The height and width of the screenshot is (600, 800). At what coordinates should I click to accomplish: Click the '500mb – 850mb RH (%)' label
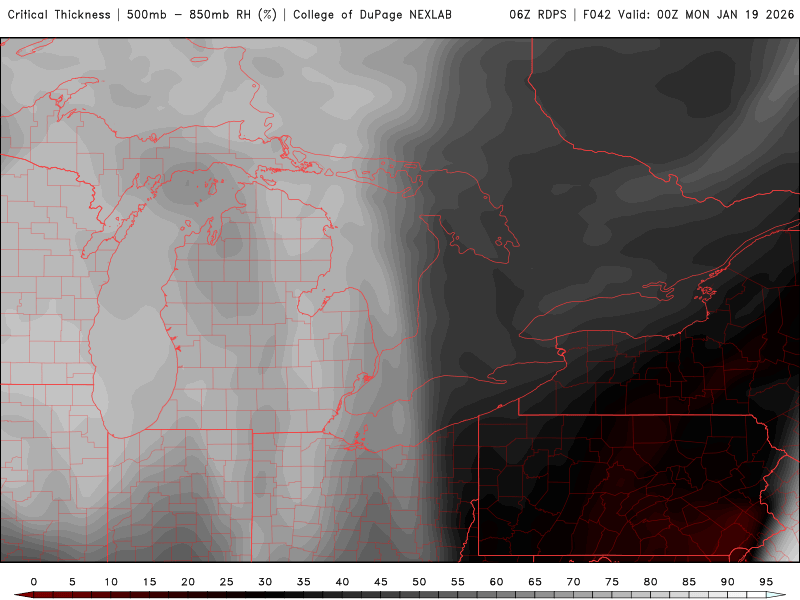tap(202, 15)
